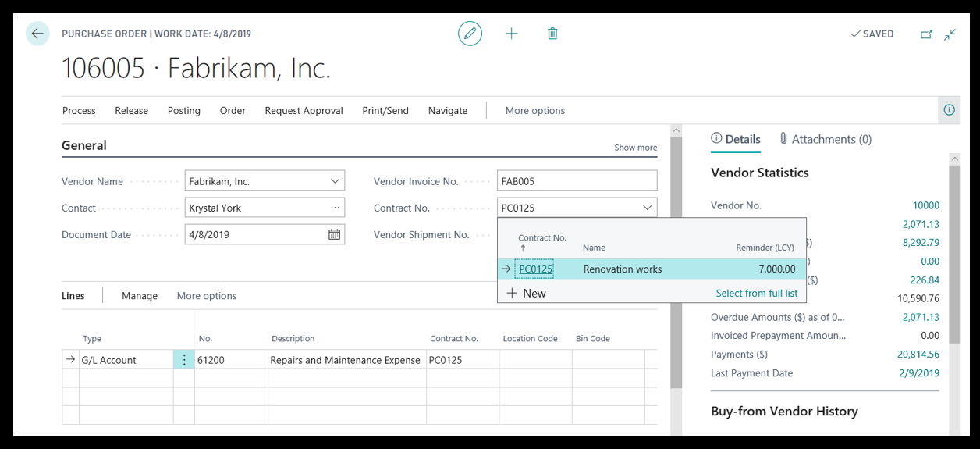Open the Posting menu
The height and width of the screenshot is (449, 980).
pyautogui.click(x=184, y=111)
